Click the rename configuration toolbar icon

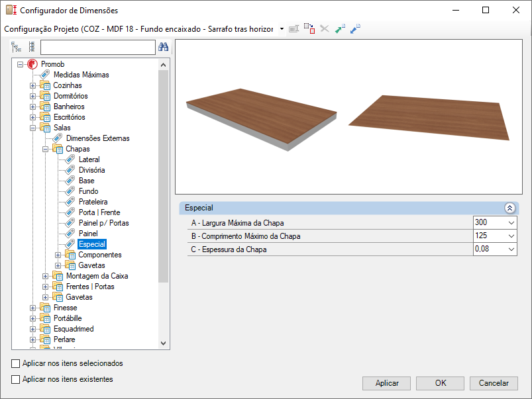pyautogui.click(x=293, y=29)
